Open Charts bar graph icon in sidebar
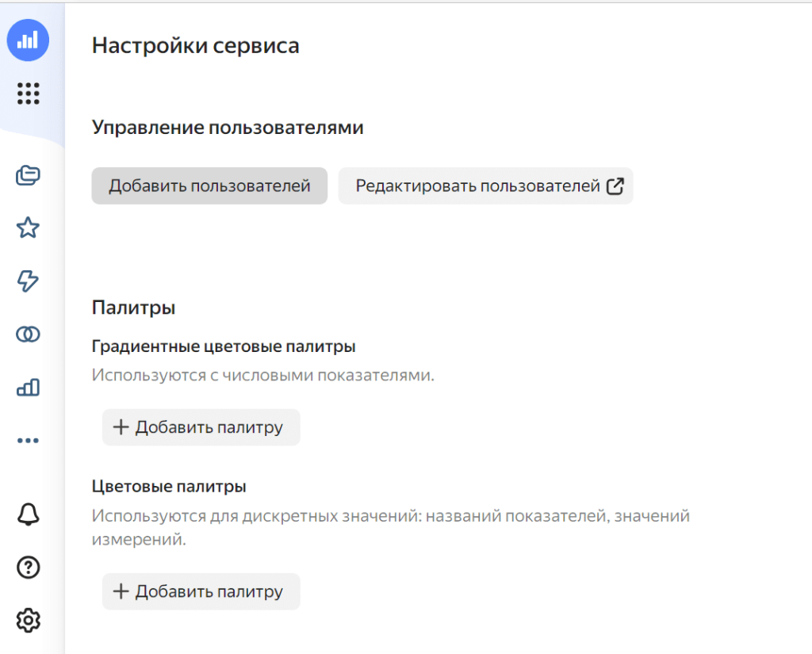Image resolution: width=812 pixels, height=654 pixels. (28, 388)
